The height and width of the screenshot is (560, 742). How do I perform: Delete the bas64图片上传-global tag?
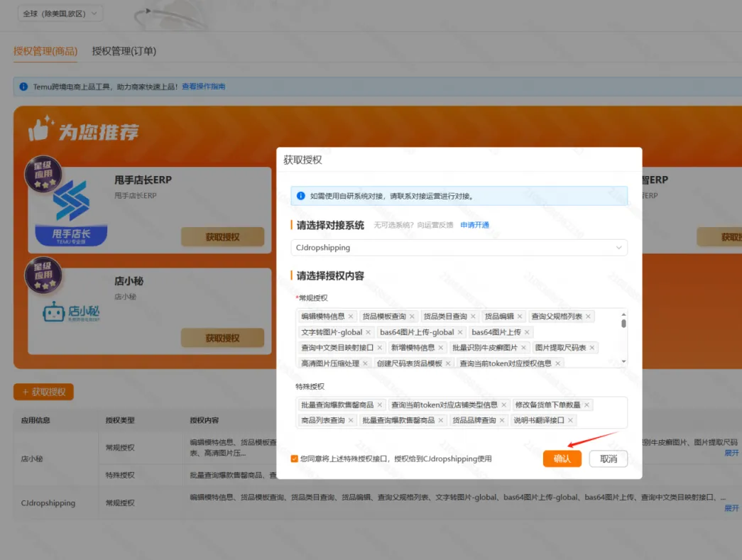460,332
